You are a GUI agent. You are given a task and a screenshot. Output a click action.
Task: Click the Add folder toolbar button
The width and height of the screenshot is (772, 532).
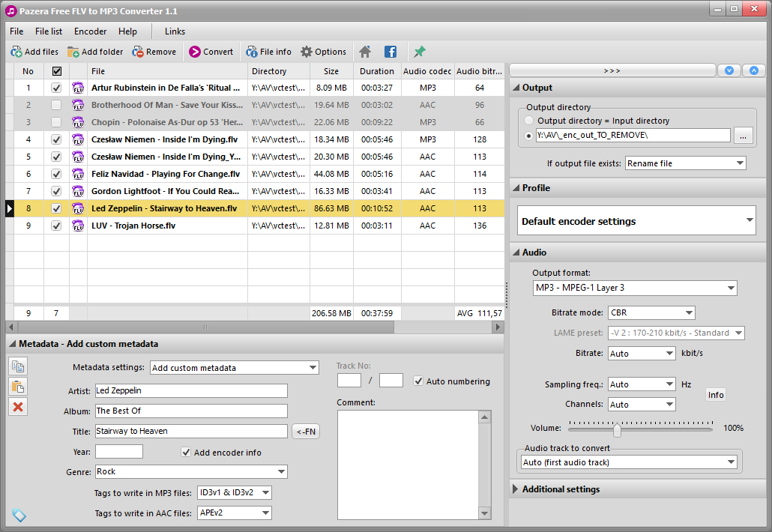(95, 52)
